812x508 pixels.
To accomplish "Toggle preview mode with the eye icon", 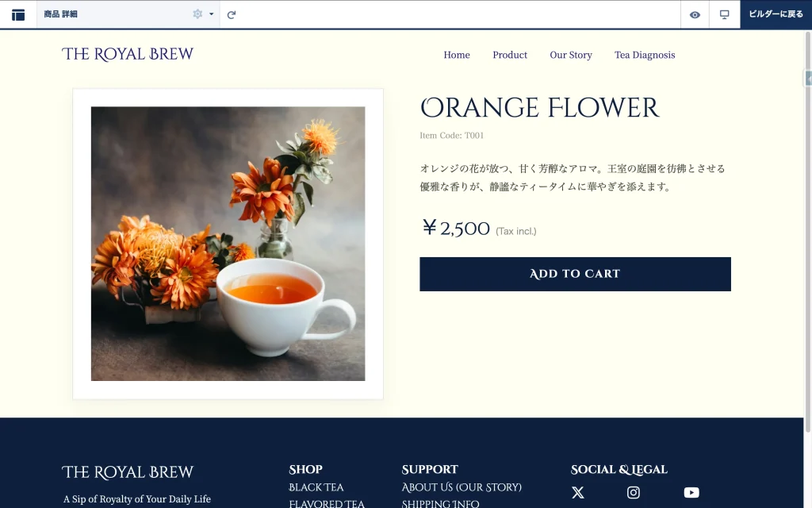I will pos(695,14).
